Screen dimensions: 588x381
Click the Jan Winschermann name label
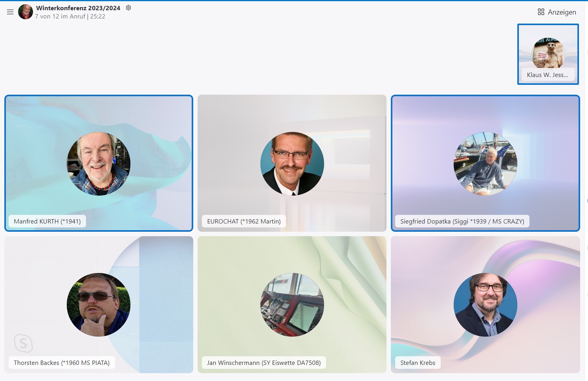pos(264,363)
